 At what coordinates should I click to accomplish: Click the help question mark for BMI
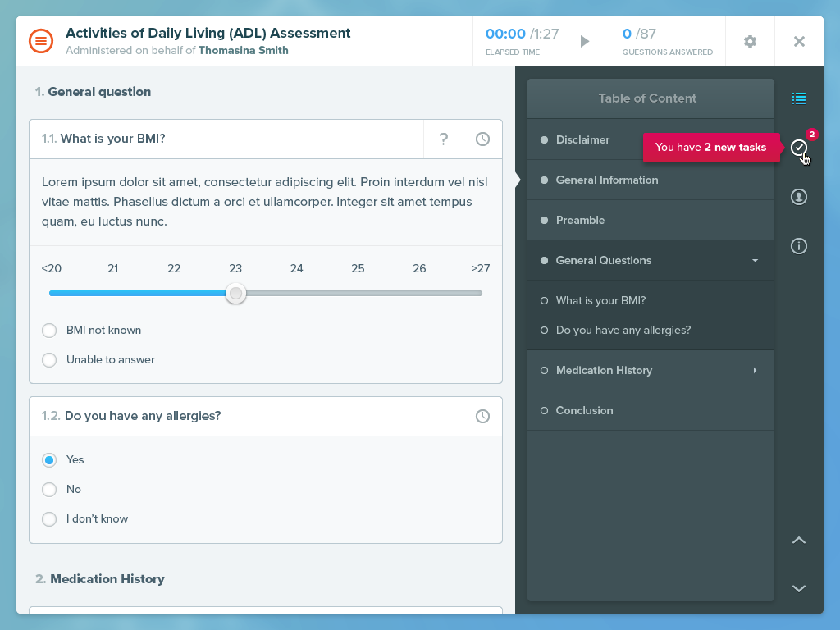(444, 139)
